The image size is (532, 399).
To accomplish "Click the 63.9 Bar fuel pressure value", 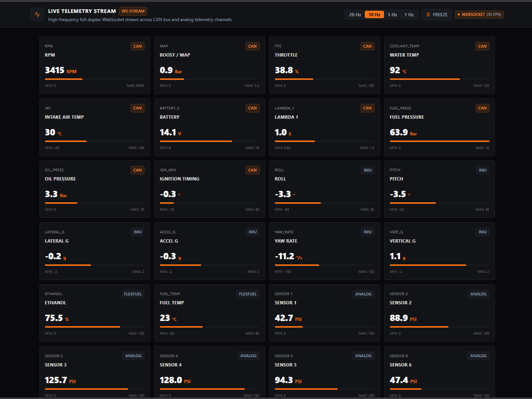I will click(403, 132).
